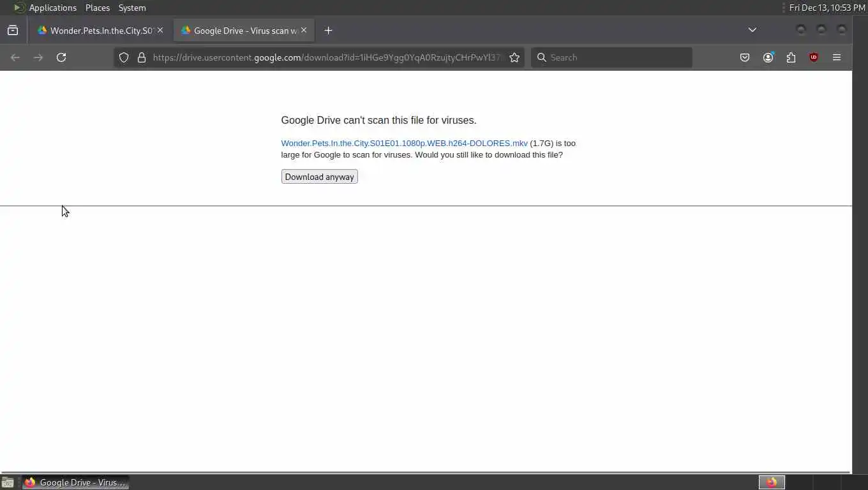Bookmark this page with star icon

click(x=514, y=57)
